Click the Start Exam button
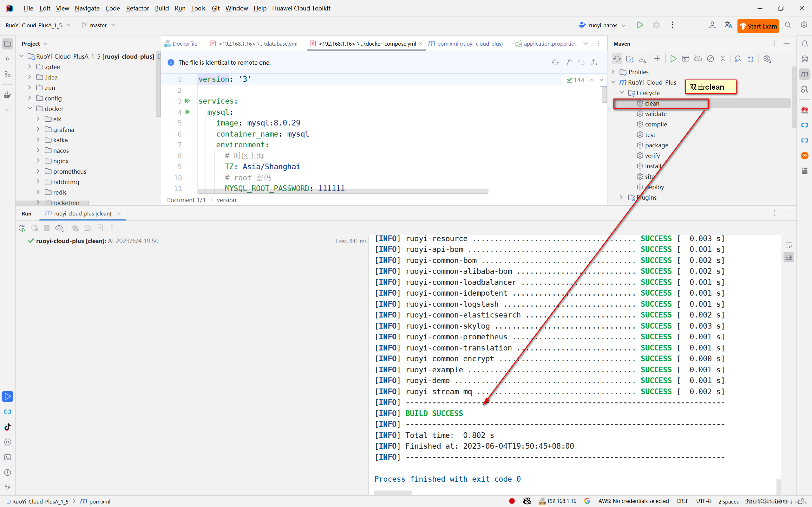 click(758, 26)
